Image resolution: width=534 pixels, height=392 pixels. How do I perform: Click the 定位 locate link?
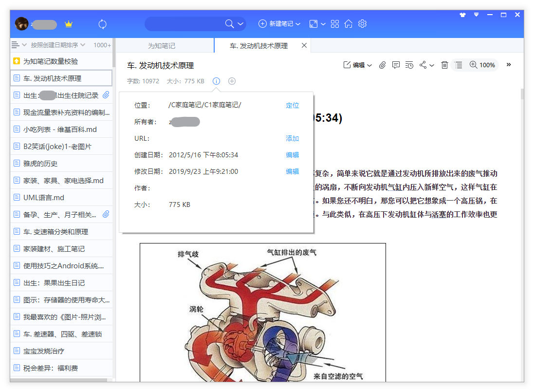292,105
